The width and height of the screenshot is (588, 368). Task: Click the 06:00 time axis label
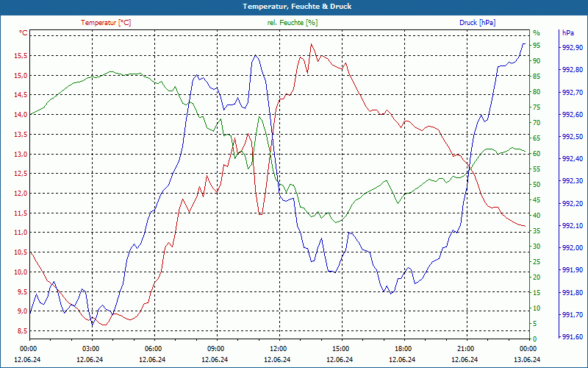pyautogui.click(x=152, y=348)
